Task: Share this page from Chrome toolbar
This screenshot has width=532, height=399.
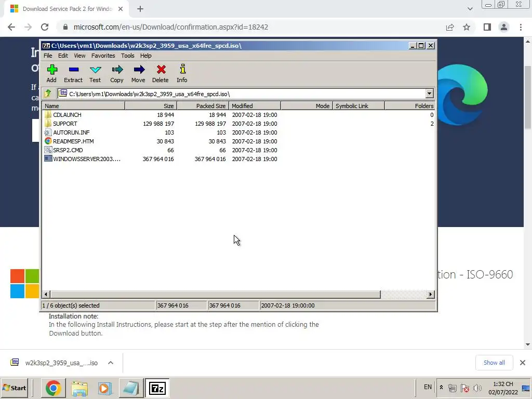Action: [x=450, y=27]
